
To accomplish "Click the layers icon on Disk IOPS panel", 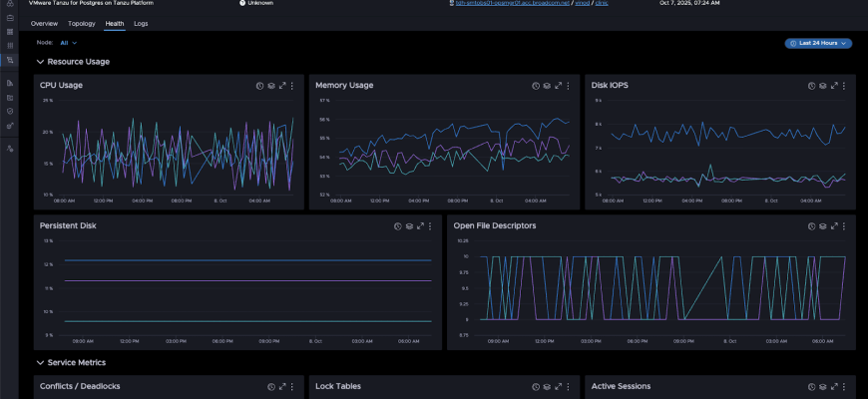I will click(821, 86).
